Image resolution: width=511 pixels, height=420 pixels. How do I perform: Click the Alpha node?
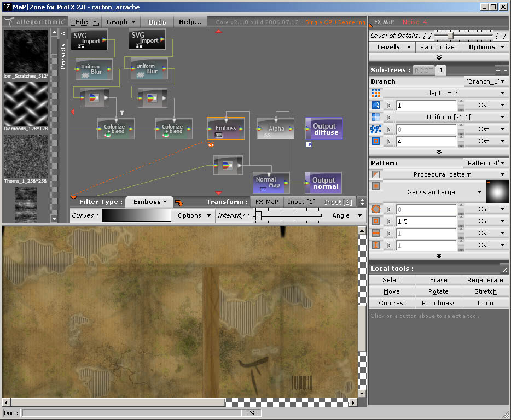[x=276, y=129]
